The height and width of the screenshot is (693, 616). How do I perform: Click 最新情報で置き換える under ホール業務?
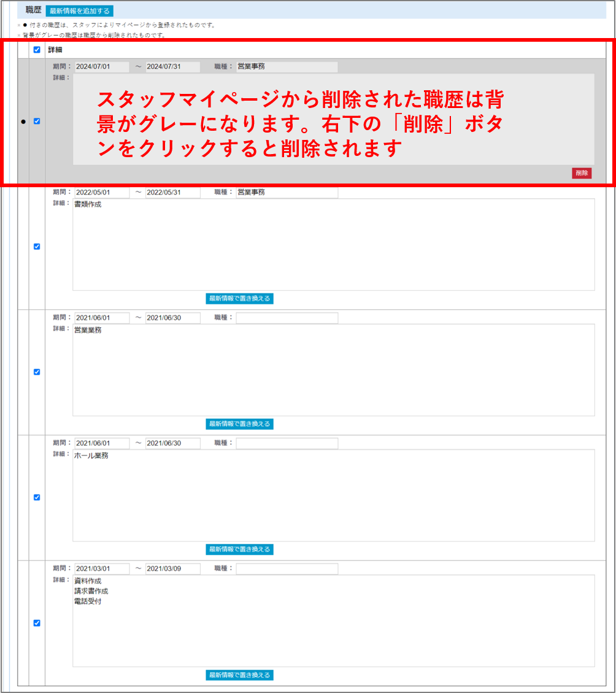(239, 550)
